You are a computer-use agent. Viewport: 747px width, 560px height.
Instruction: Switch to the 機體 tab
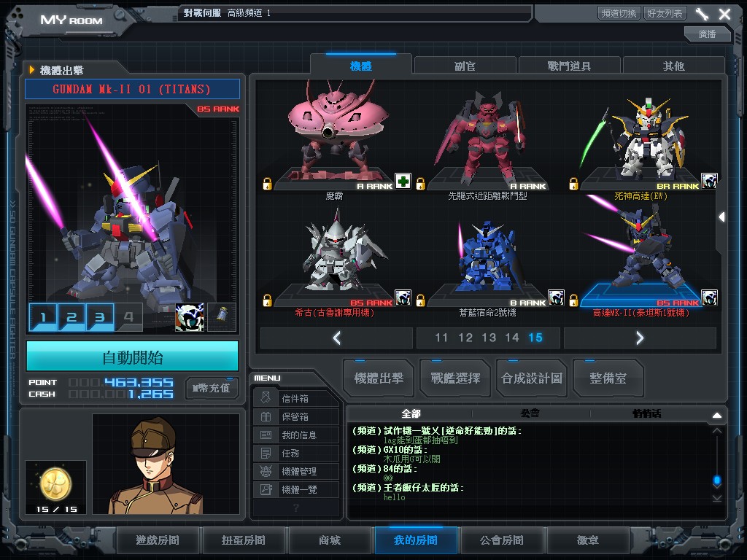coord(360,66)
